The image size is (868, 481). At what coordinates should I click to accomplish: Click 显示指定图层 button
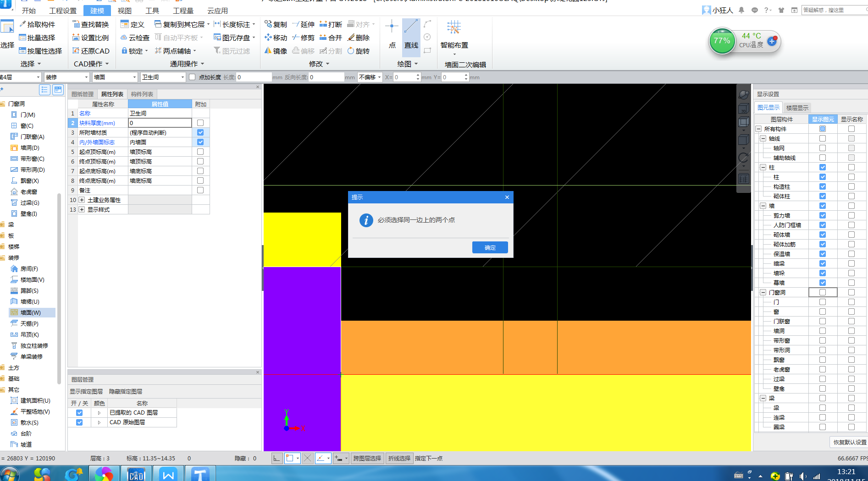click(86, 392)
